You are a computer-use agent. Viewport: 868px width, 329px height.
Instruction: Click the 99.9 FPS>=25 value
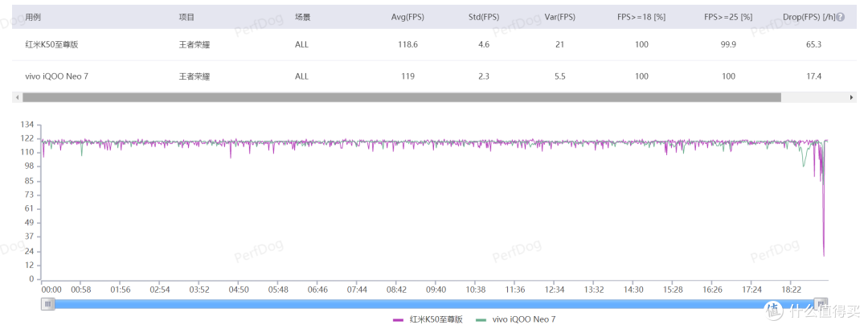coord(728,44)
